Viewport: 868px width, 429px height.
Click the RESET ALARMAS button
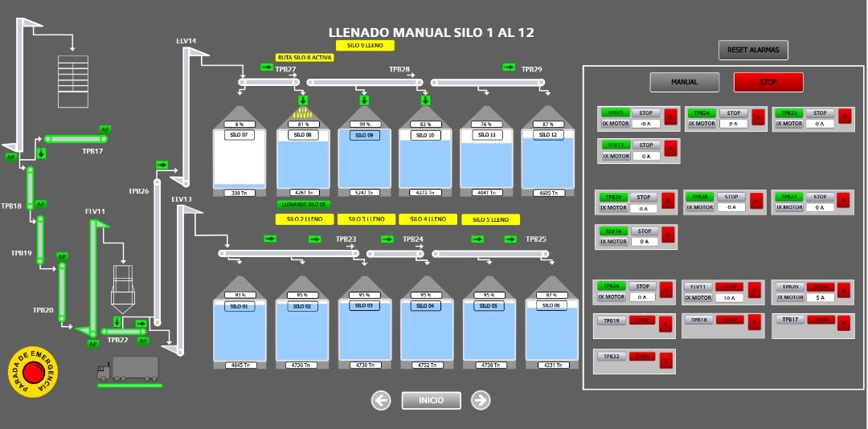753,50
